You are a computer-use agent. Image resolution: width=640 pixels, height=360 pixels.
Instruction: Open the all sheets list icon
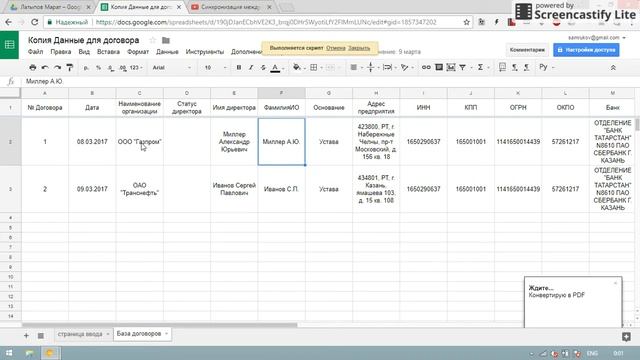tap(41, 336)
